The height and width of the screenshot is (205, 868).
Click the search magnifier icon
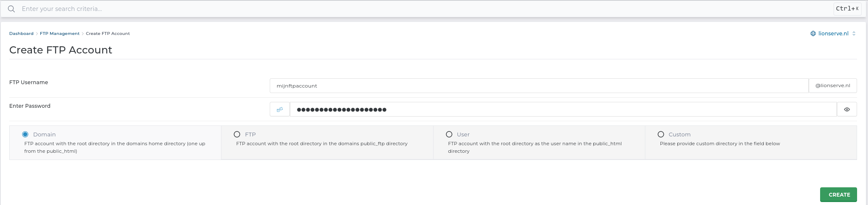11,9
